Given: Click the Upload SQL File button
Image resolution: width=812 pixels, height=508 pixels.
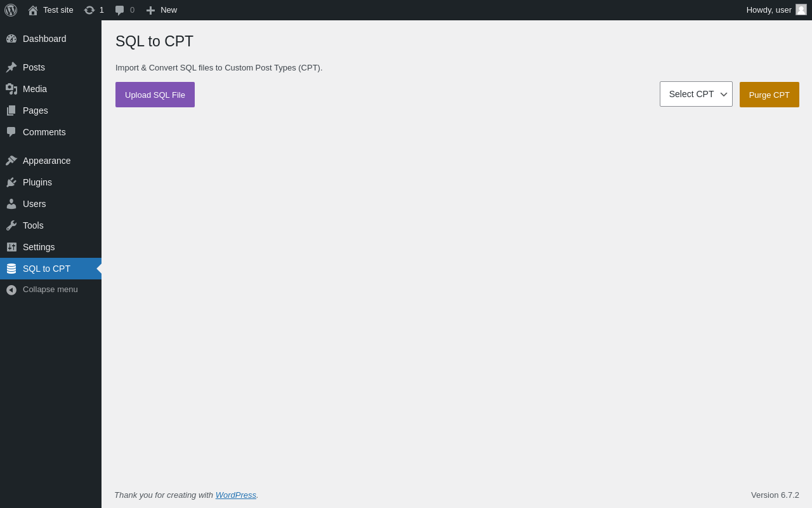Looking at the screenshot, I should [155, 95].
